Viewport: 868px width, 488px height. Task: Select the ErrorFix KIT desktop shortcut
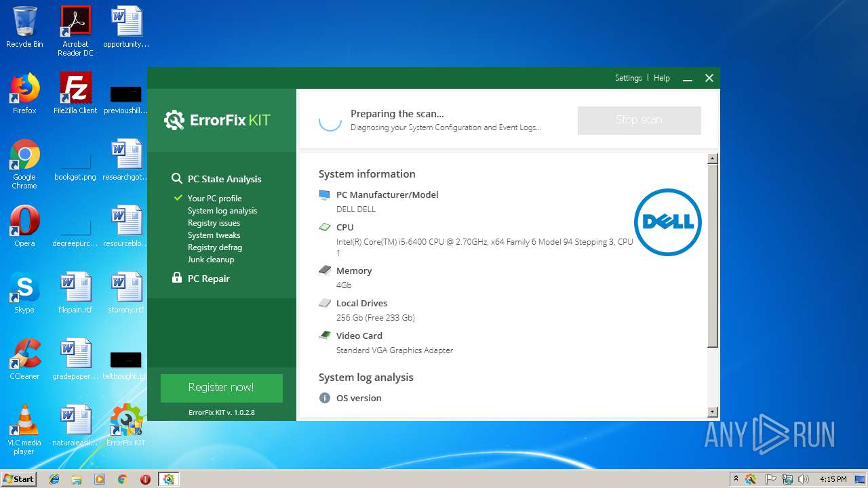(126, 425)
